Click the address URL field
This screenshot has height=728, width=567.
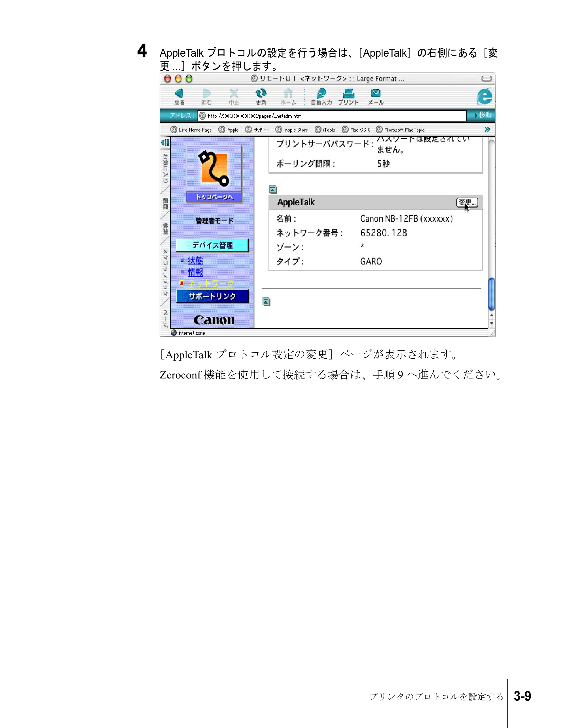tap(332, 116)
